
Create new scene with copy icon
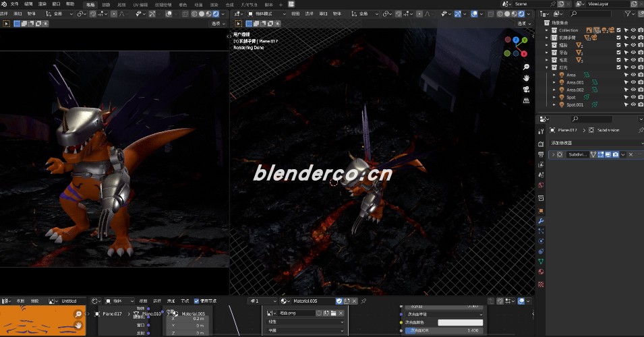[561, 3]
